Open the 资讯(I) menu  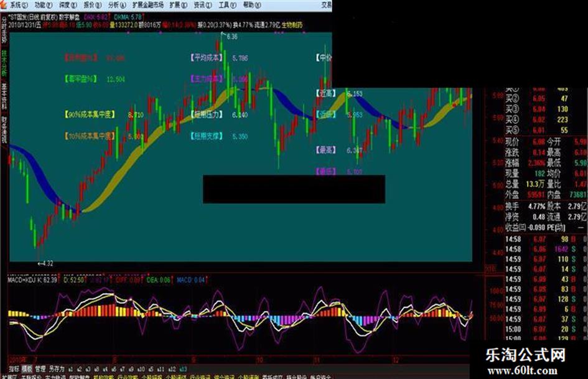[x=202, y=5]
